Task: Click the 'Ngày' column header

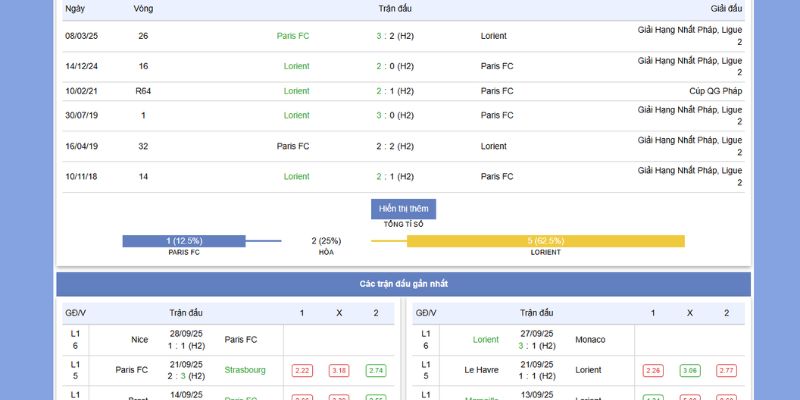Action: click(x=75, y=9)
